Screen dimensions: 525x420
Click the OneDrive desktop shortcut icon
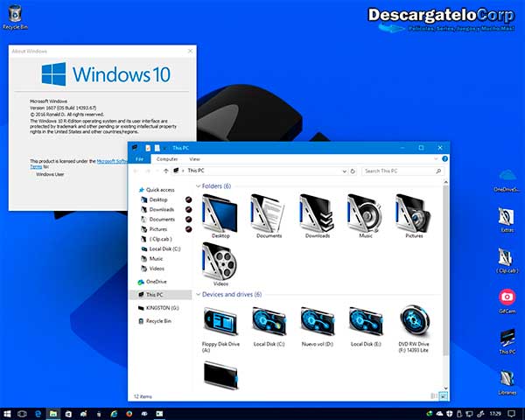click(x=507, y=176)
